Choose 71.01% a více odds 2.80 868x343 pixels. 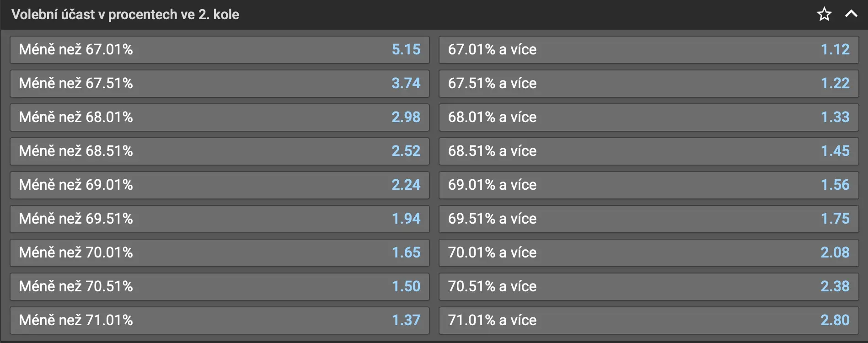coord(648,321)
